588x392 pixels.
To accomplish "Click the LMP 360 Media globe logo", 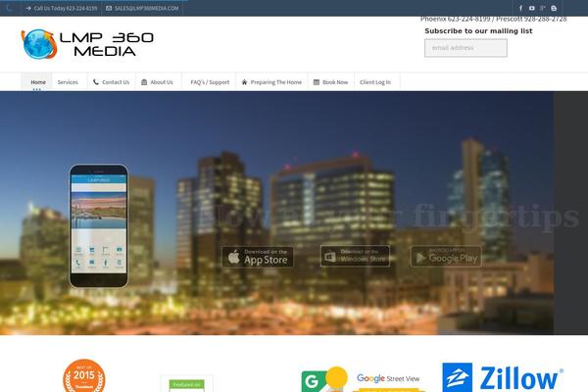I will point(87,44).
